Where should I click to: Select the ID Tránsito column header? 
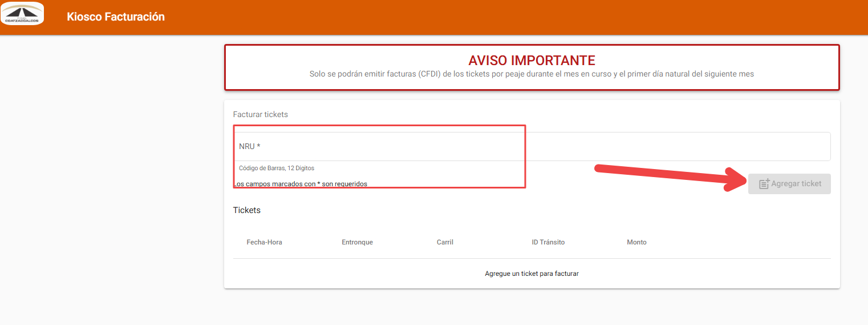[x=548, y=242]
